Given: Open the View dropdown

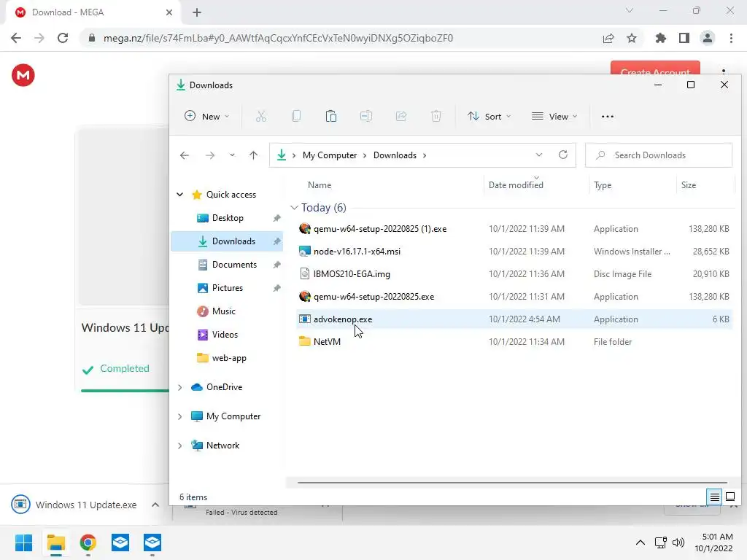Looking at the screenshot, I should [x=554, y=116].
